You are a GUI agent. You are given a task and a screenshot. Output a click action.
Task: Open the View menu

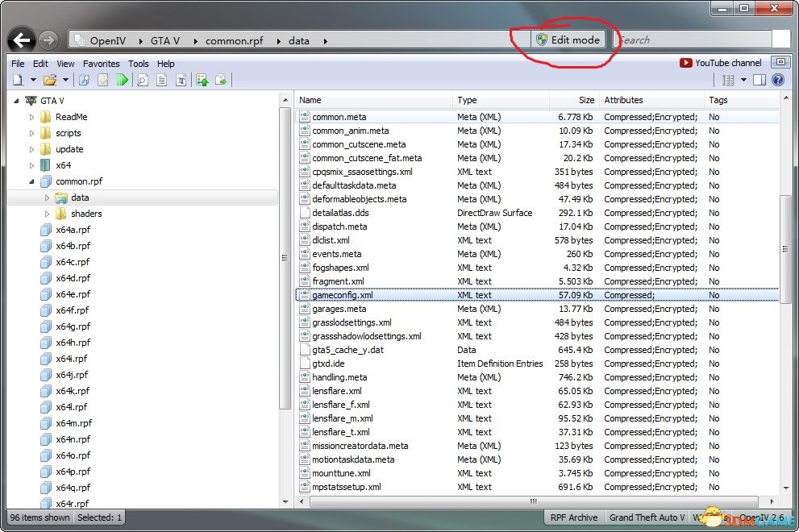65,64
